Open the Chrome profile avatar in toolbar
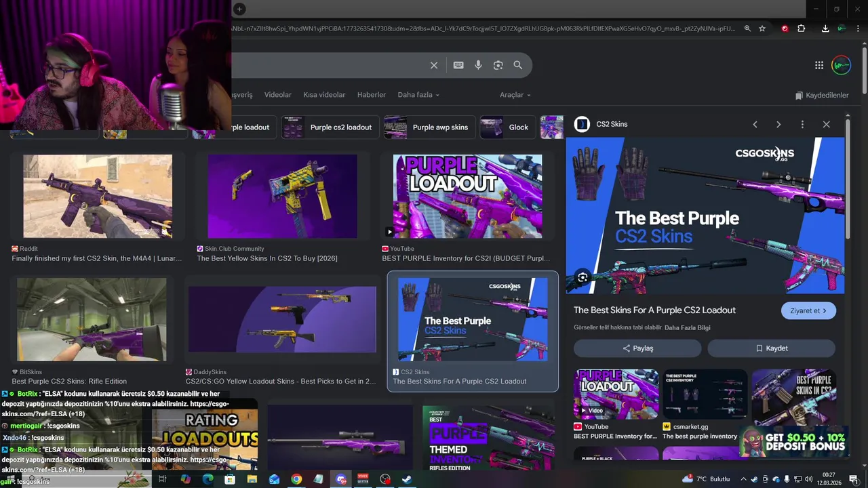Image resolution: width=868 pixels, height=488 pixels. (842, 28)
